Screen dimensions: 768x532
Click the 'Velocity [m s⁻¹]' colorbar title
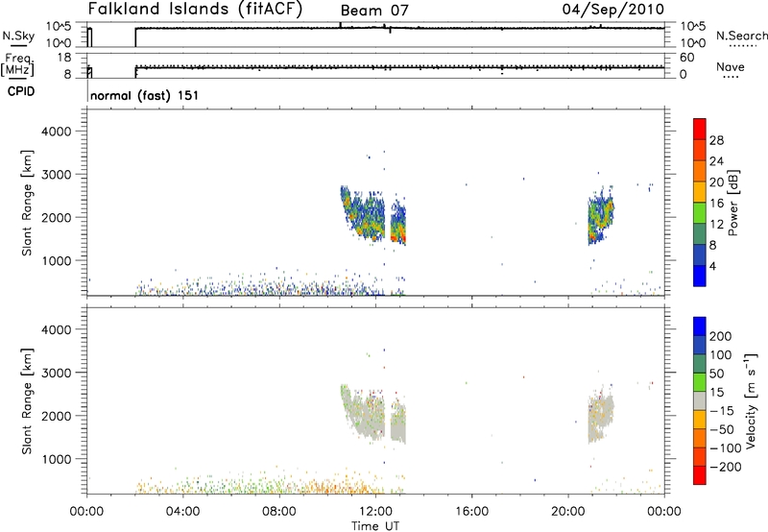(x=751, y=400)
